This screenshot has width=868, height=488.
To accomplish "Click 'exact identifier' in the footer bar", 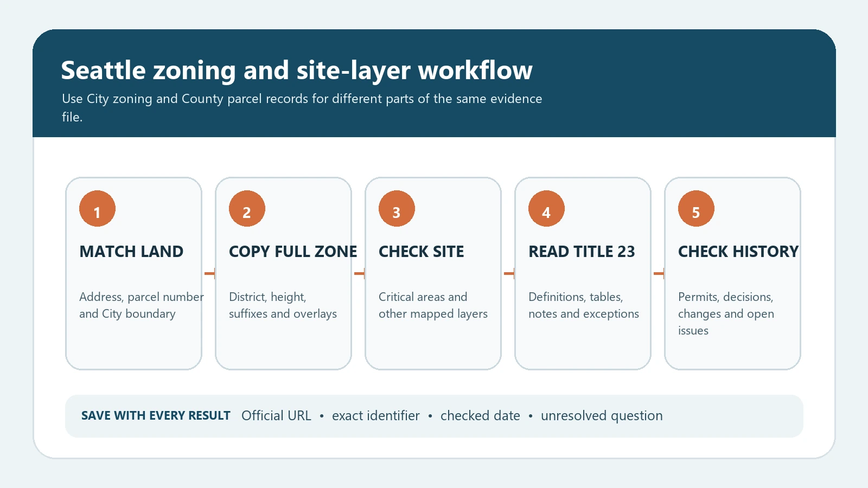I will pos(376,416).
